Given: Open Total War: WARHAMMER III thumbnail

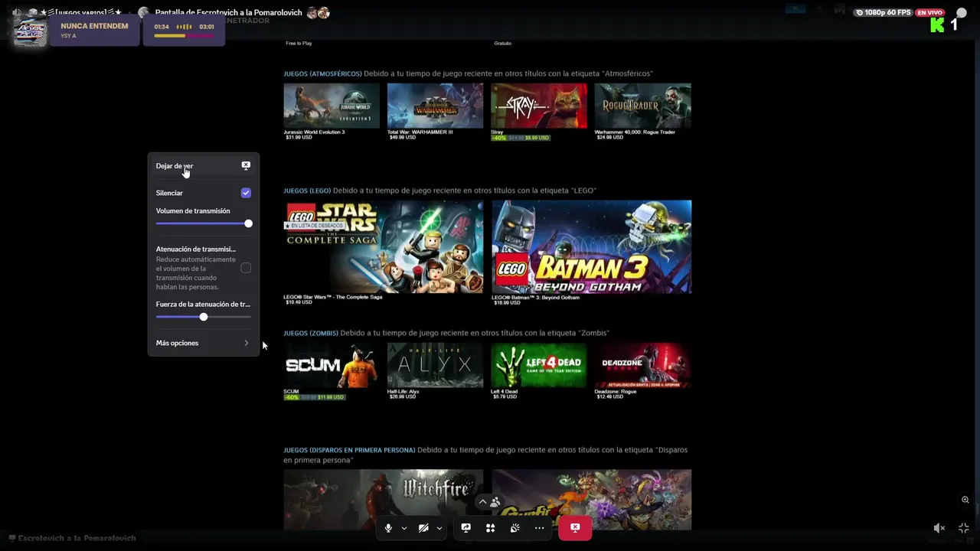Looking at the screenshot, I should point(435,106).
